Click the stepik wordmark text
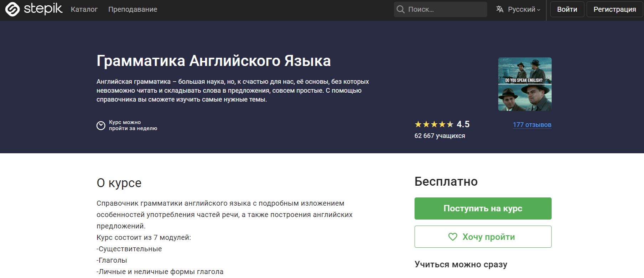The height and width of the screenshot is (278, 644). pos(43,9)
